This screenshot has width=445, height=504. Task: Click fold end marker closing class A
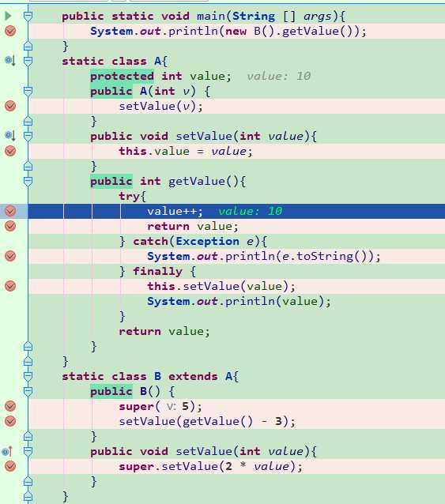[28, 361]
